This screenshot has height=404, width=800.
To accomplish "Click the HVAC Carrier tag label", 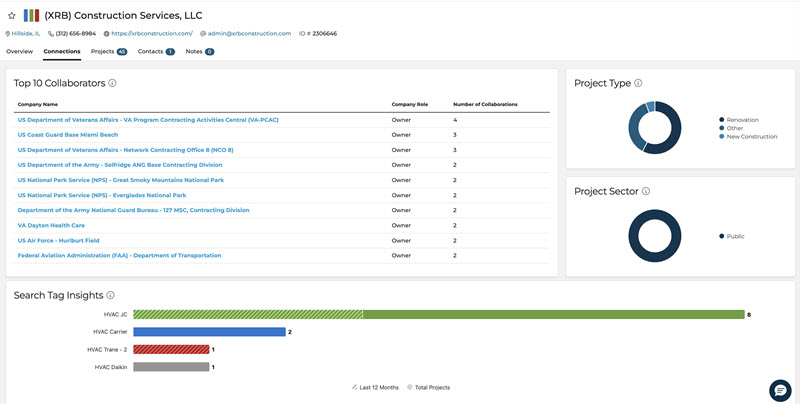I will tap(110, 332).
